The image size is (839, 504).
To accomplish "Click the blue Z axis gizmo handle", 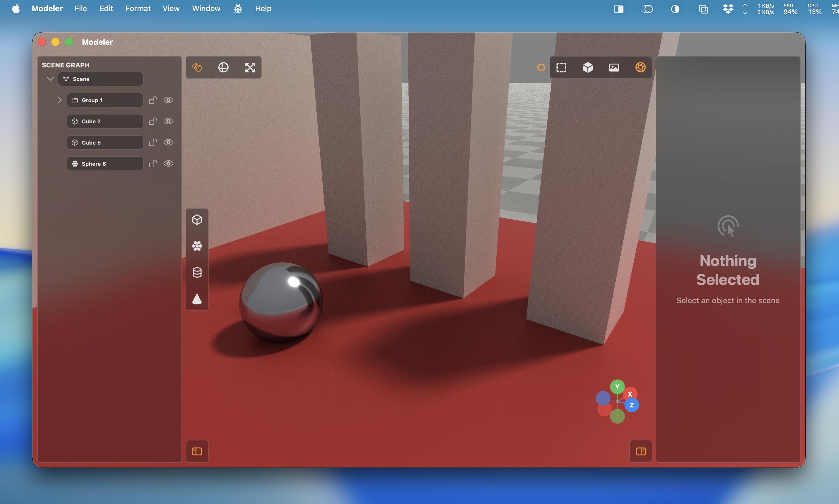I will pos(632,405).
